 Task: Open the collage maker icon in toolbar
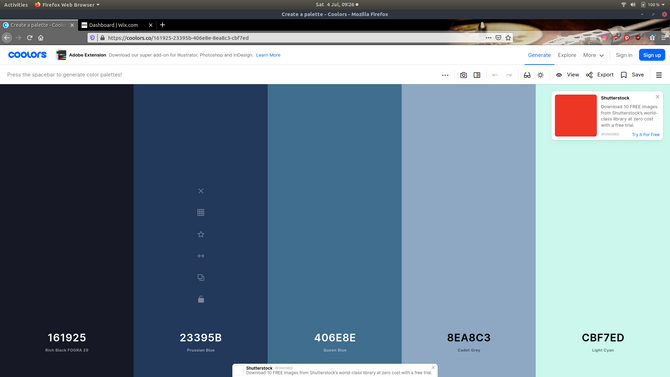tap(477, 75)
